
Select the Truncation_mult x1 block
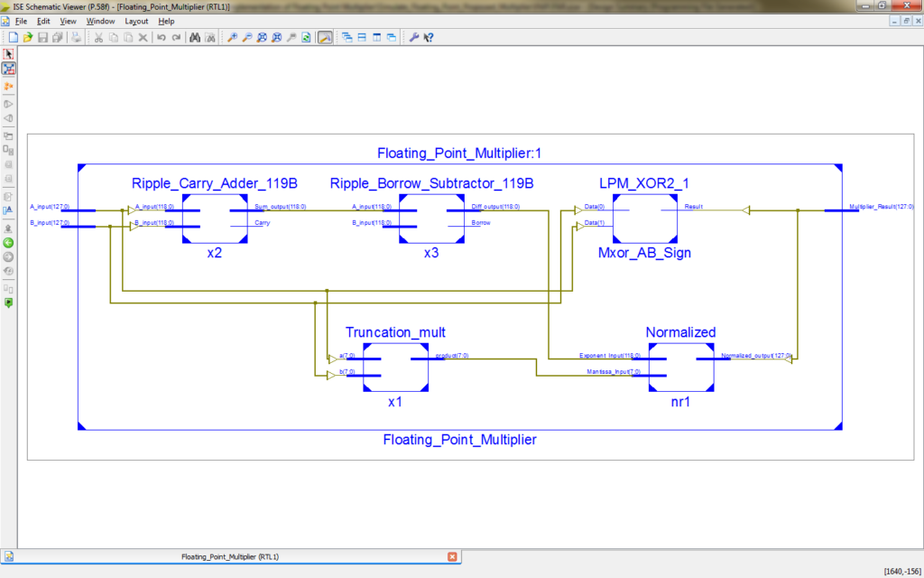click(x=395, y=367)
